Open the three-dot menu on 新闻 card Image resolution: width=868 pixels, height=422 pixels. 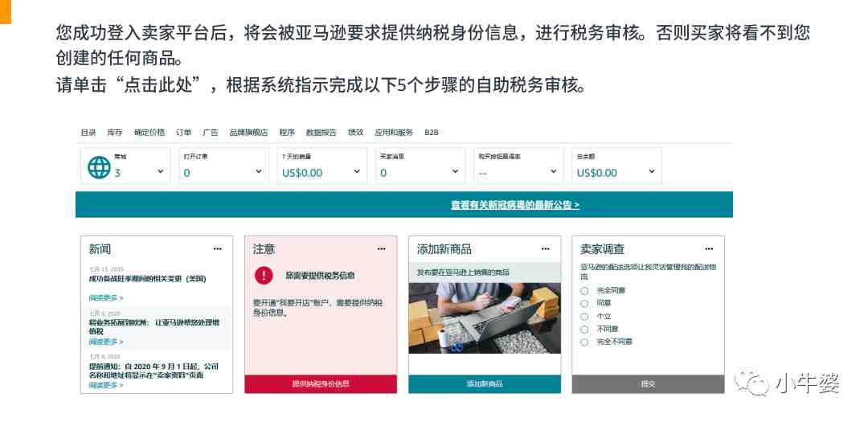click(218, 249)
